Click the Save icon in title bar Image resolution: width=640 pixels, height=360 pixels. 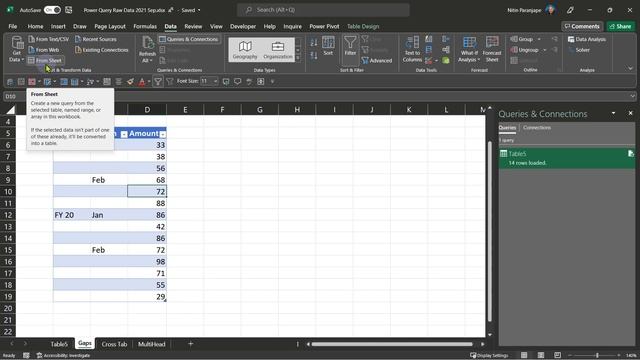(69, 10)
